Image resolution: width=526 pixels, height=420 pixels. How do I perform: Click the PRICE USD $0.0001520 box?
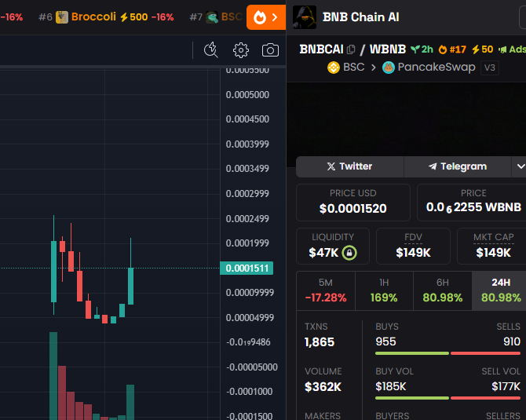pyautogui.click(x=353, y=203)
